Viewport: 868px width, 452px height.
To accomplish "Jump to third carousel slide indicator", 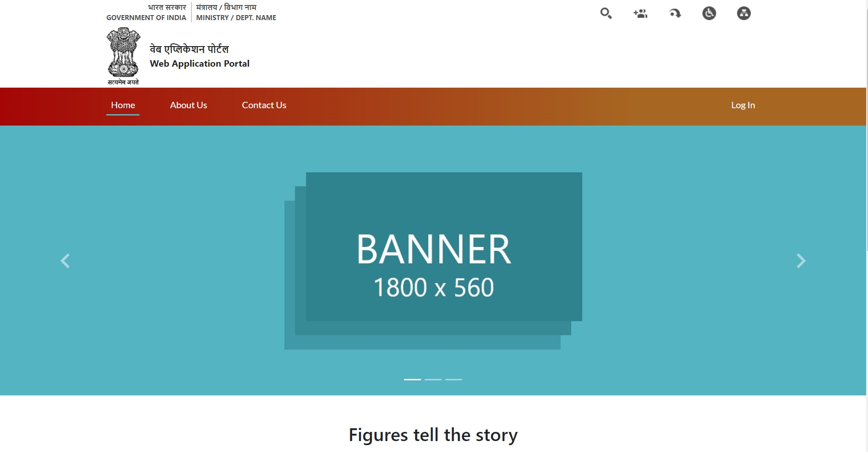I will (453, 379).
